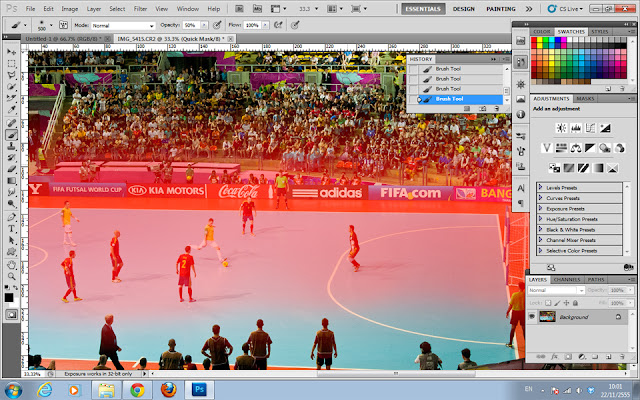This screenshot has width=640, height=400.
Task: Switch to the Masks tab
Action: 585,98
